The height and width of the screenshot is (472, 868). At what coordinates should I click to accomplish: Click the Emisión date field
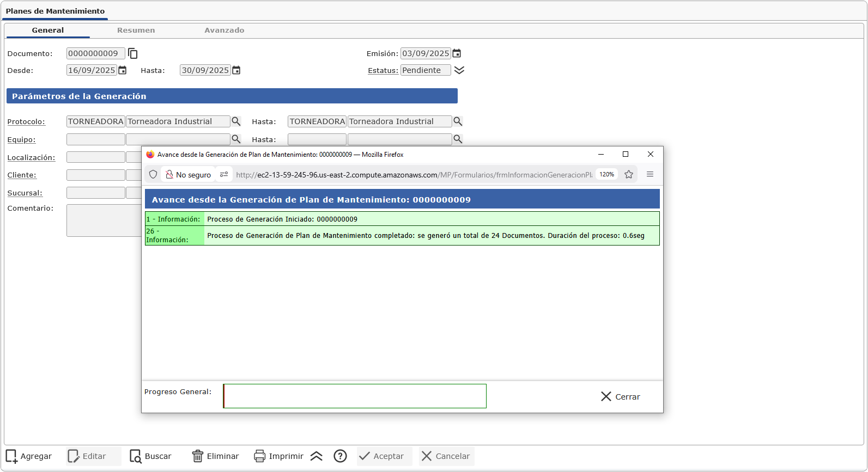[426, 53]
